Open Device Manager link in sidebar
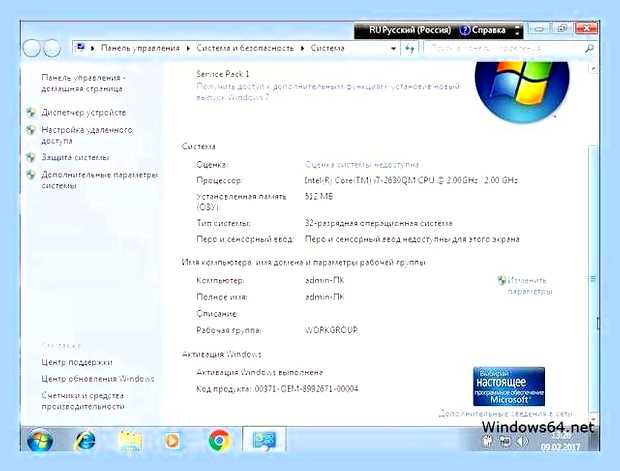Screen dimensions: 620x471 tap(83, 113)
